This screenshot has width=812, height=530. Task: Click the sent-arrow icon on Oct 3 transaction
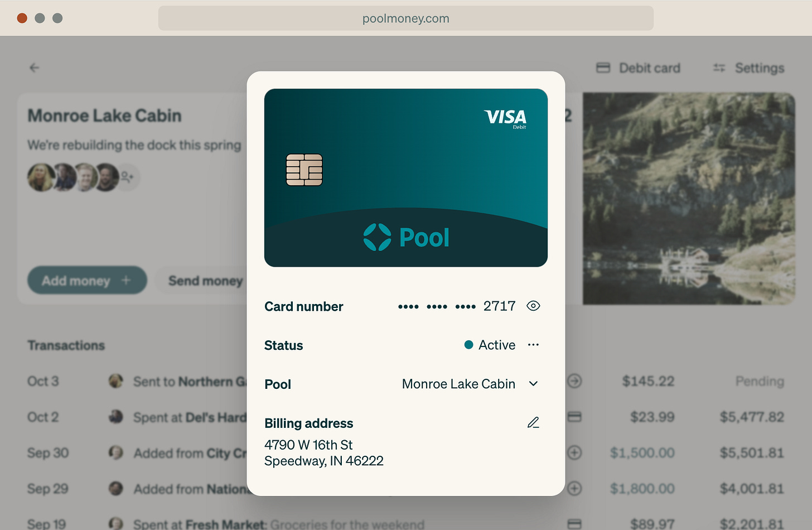574,381
